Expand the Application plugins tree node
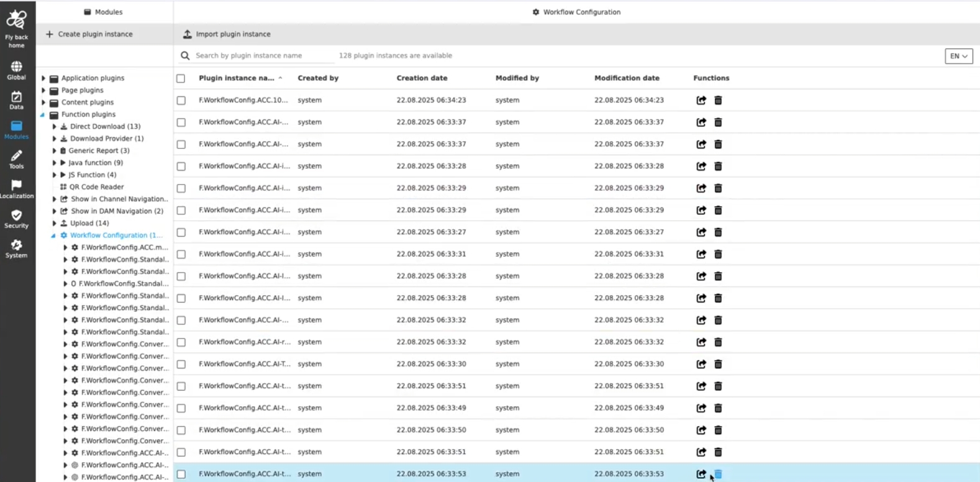Screen dimensions: 980x482 (43, 78)
